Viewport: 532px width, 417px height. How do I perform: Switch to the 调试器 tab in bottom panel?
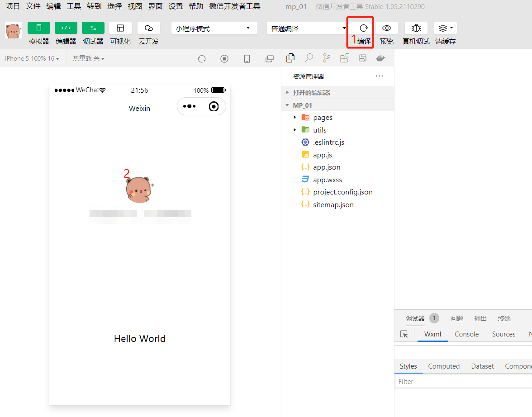(415, 318)
